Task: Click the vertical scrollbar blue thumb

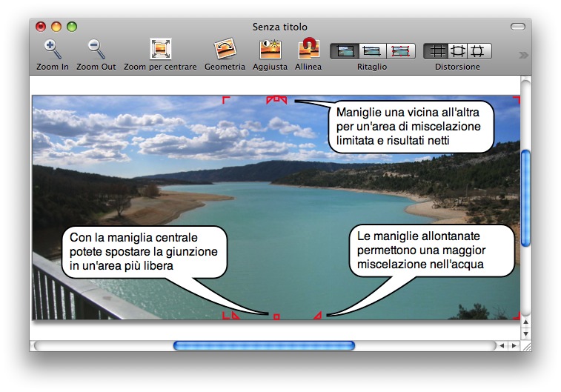Action: click(x=525, y=198)
